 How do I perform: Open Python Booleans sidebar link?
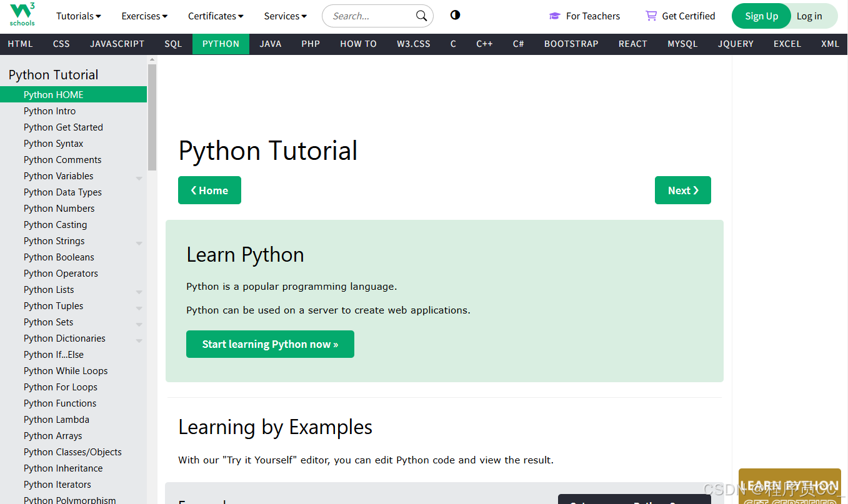click(74, 257)
